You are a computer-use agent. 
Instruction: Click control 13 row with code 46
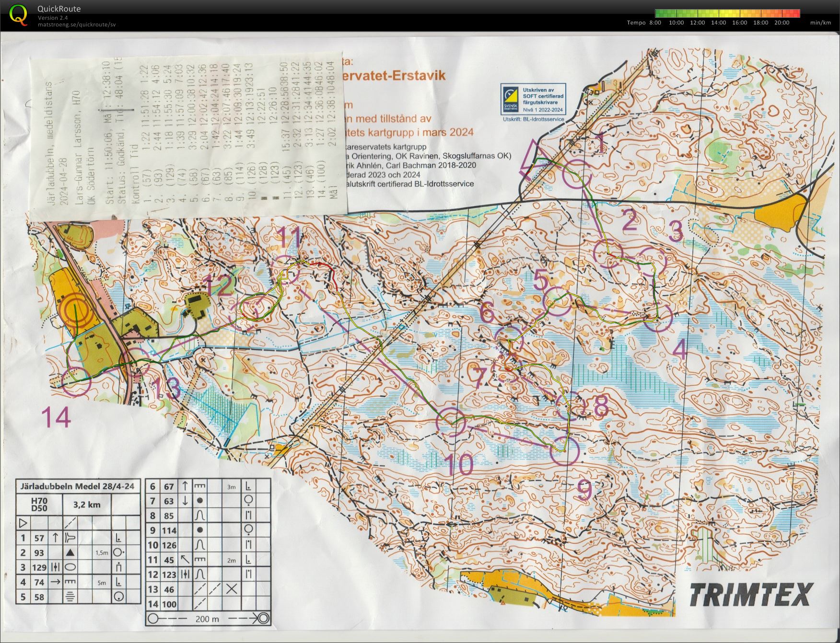click(x=208, y=589)
